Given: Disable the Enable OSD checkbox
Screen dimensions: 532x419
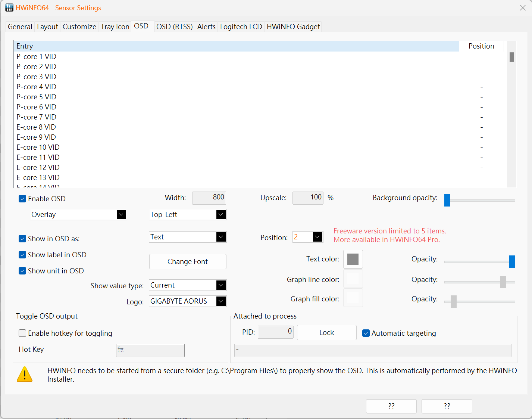Looking at the screenshot, I should coord(22,199).
